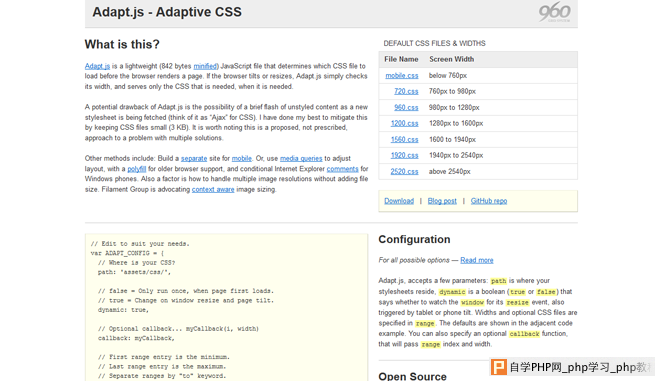
Task: Visit the GitHub repo link
Action: 489,201
